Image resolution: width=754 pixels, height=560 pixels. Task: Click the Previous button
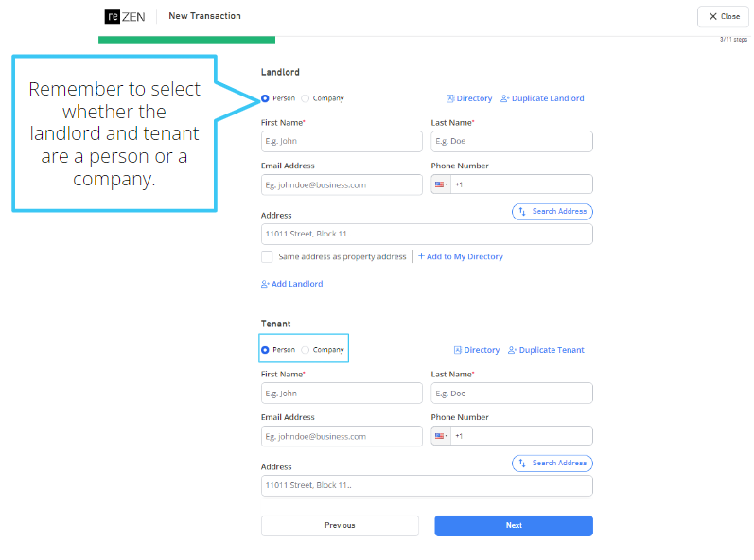[340, 525]
